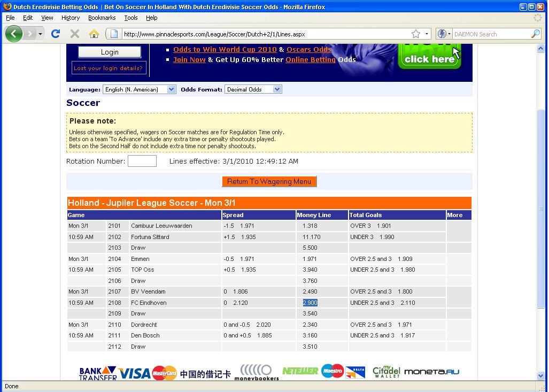Click the Delta card logo
The image size is (549, 392).
tap(355, 372)
